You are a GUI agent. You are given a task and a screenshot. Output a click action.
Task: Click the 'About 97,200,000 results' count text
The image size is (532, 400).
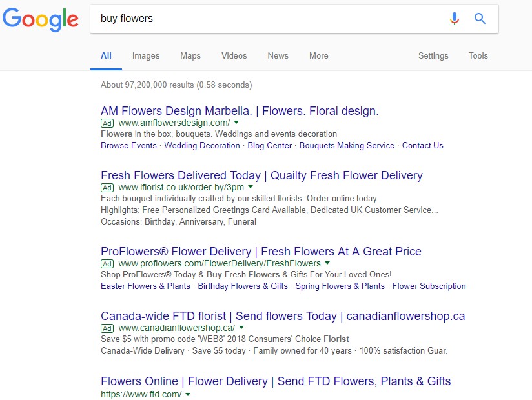pos(176,85)
